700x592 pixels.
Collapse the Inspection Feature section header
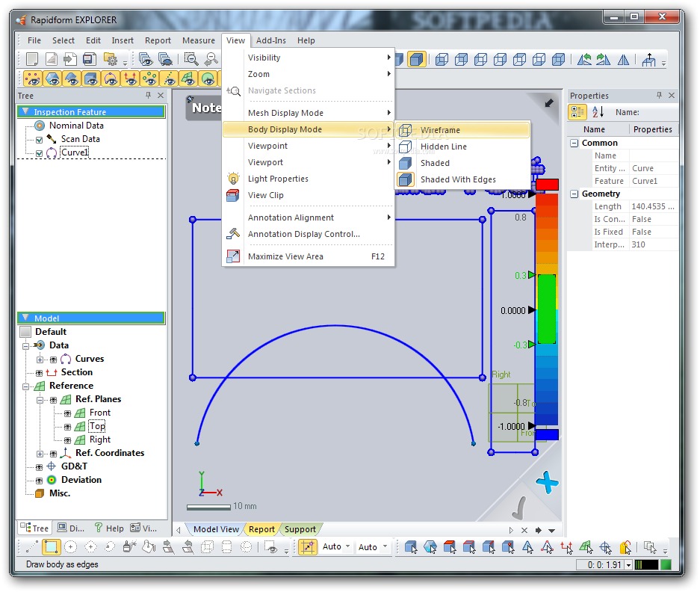tap(25, 111)
